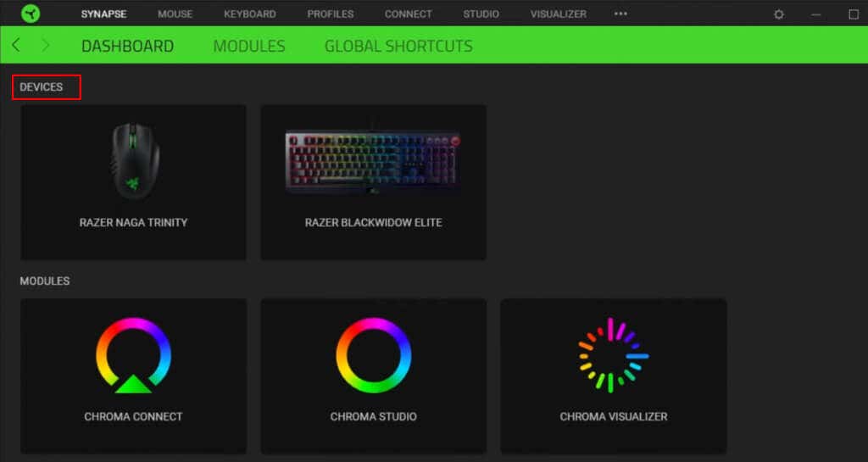The width and height of the screenshot is (868, 462).
Task: Click the Chroma Connect ring icon
Action: (133, 355)
